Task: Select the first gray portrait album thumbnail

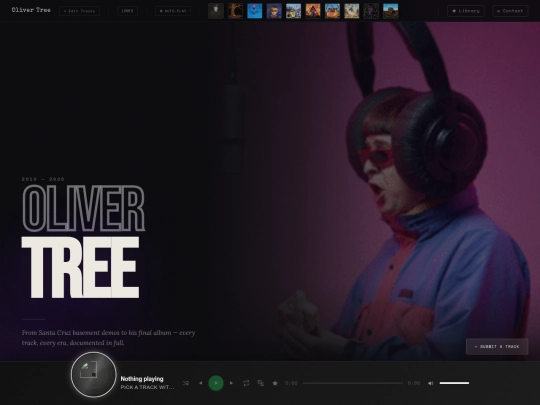Action: (x=216, y=11)
